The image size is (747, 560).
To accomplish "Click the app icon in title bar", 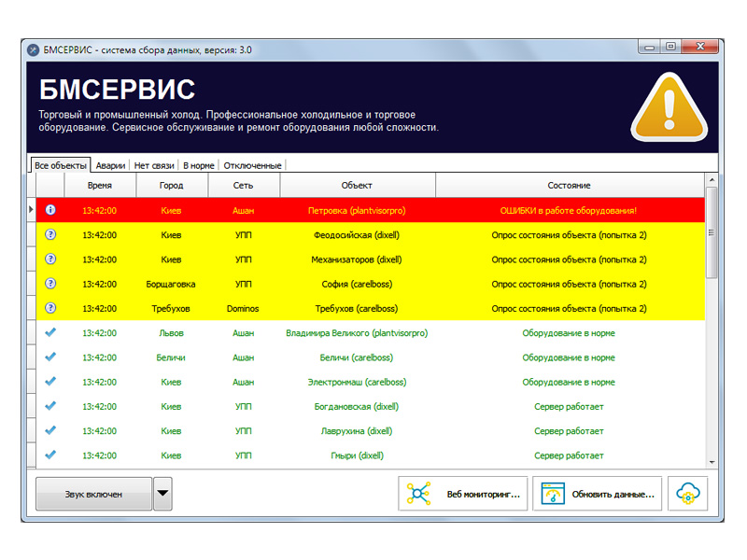I will pyautogui.click(x=34, y=49).
